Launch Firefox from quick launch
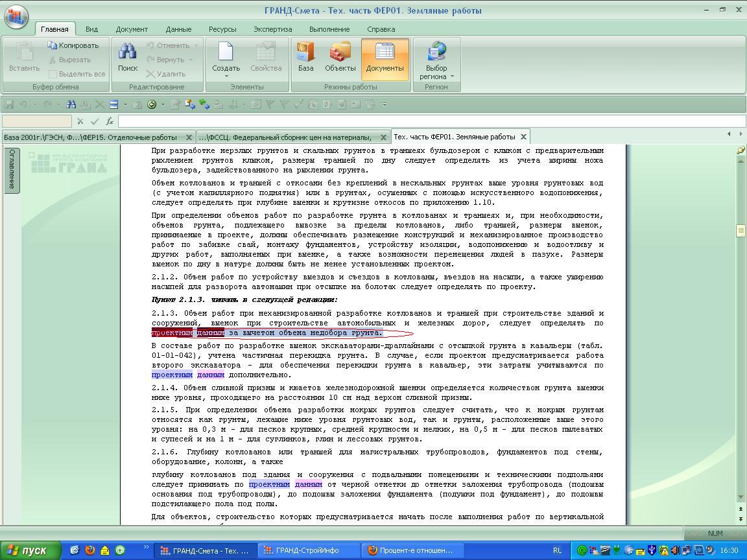Screen dimensions: 747x560 [x=90, y=550]
